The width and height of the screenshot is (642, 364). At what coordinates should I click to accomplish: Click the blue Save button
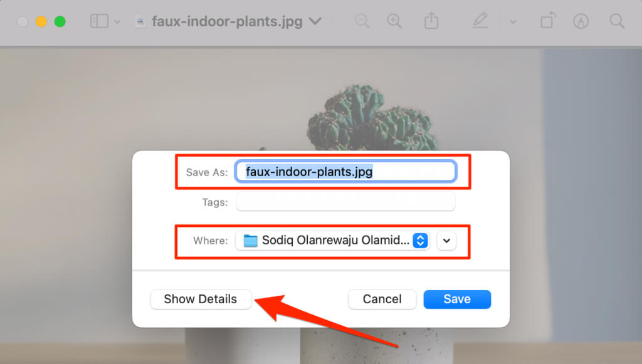[457, 299]
